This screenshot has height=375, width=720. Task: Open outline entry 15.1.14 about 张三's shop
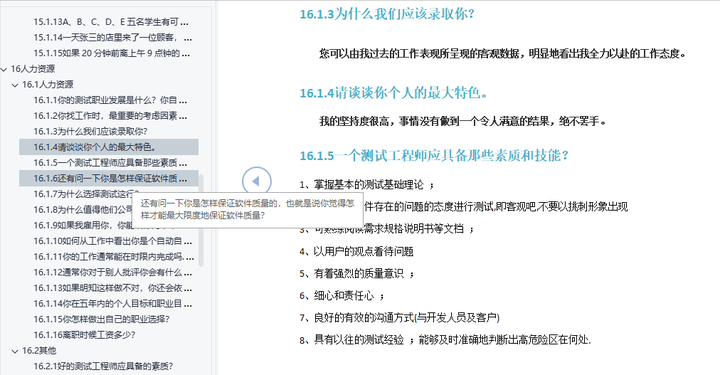pos(112,38)
